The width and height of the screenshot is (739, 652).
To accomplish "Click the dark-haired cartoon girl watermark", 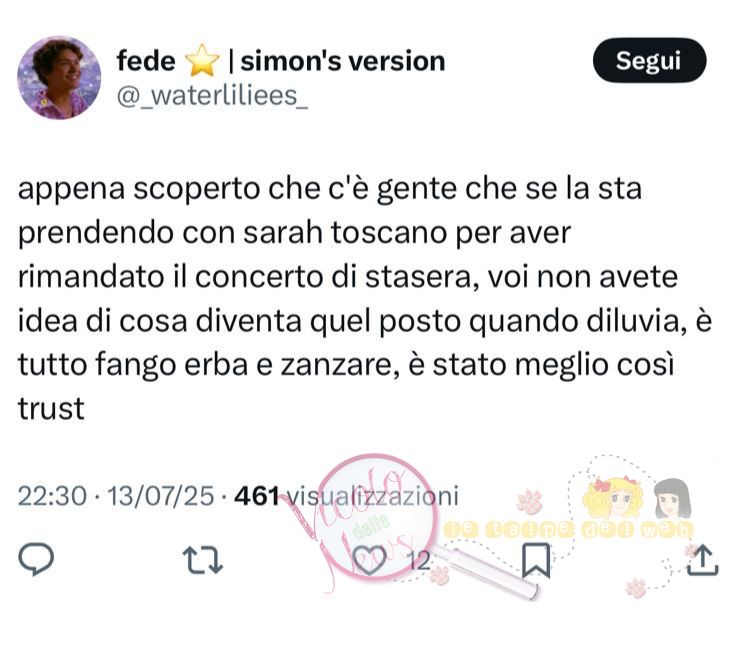I will (x=673, y=498).
